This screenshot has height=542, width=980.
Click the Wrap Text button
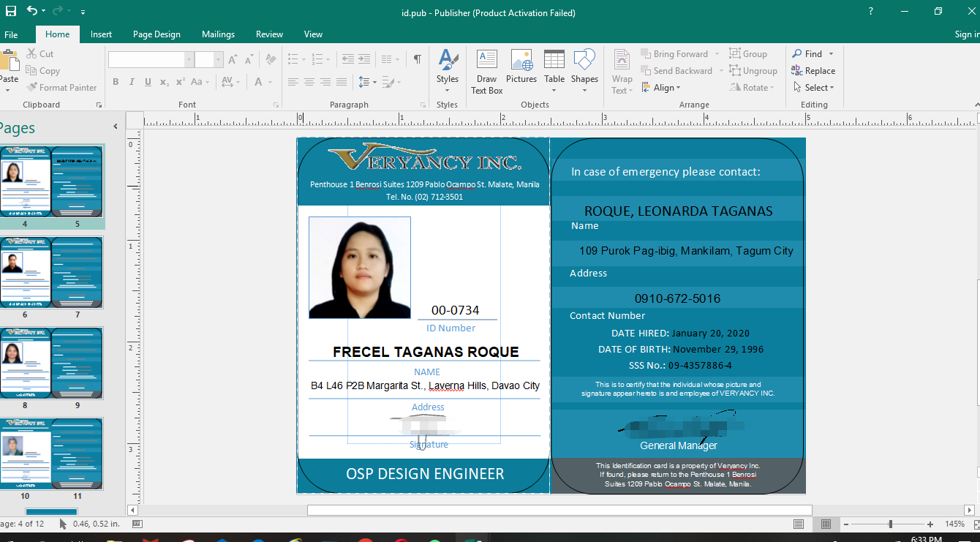(x=622, y=72)
